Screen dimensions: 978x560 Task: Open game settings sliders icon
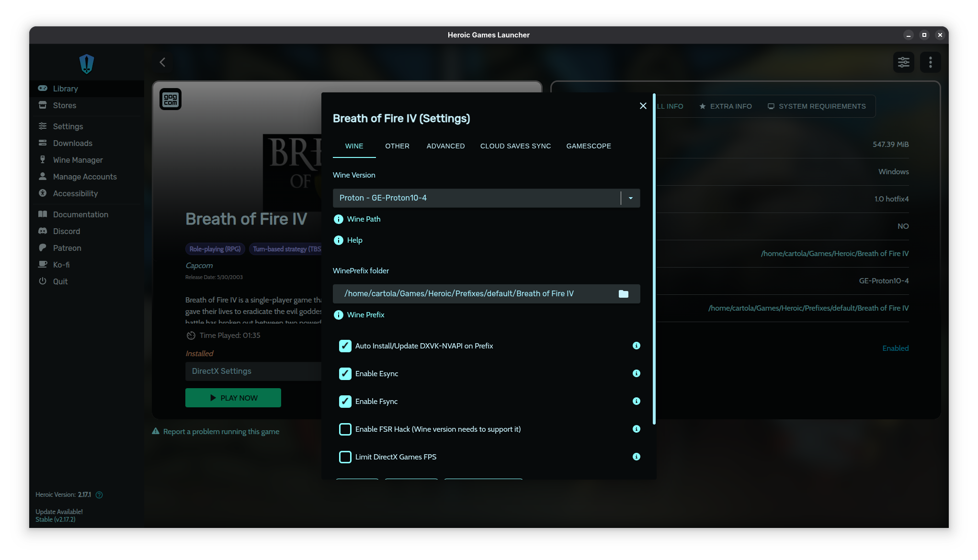tap(904, 62)
